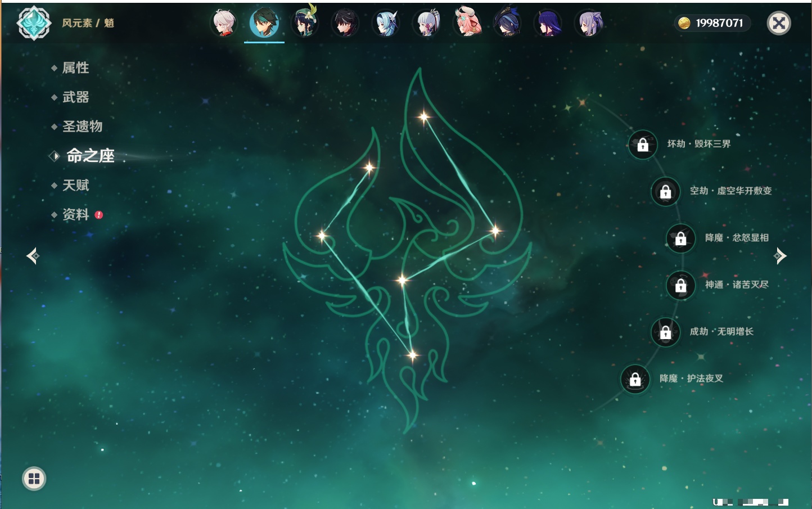812x509 pixels.
Task: Click the rightmost star in the constellation
Action: 495,231
